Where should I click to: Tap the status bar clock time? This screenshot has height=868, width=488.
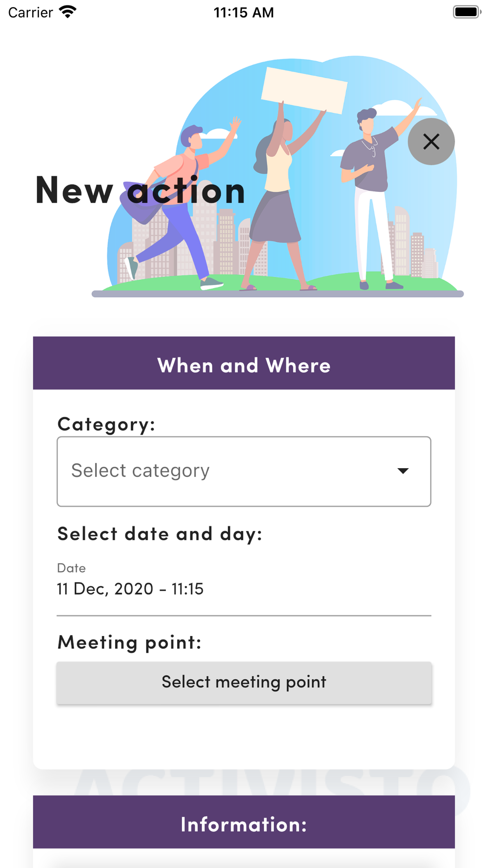click(x=244, y=12)
